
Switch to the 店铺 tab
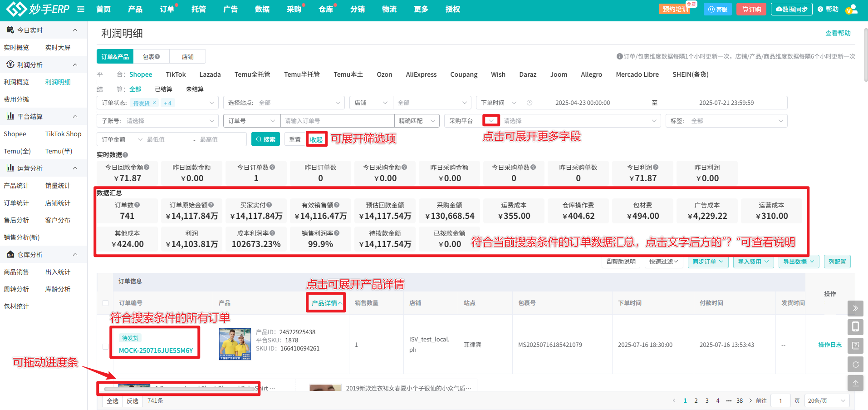[x=187, y=57]
